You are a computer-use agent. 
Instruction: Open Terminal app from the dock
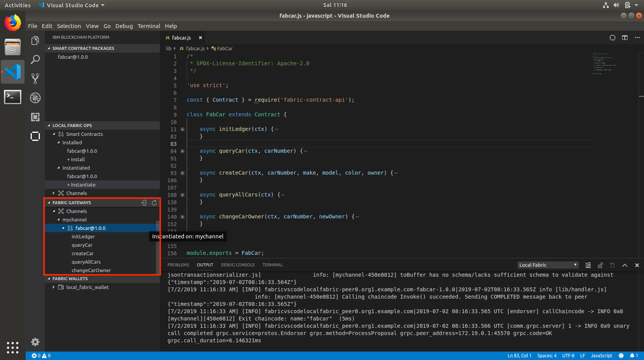click(13, 97)
